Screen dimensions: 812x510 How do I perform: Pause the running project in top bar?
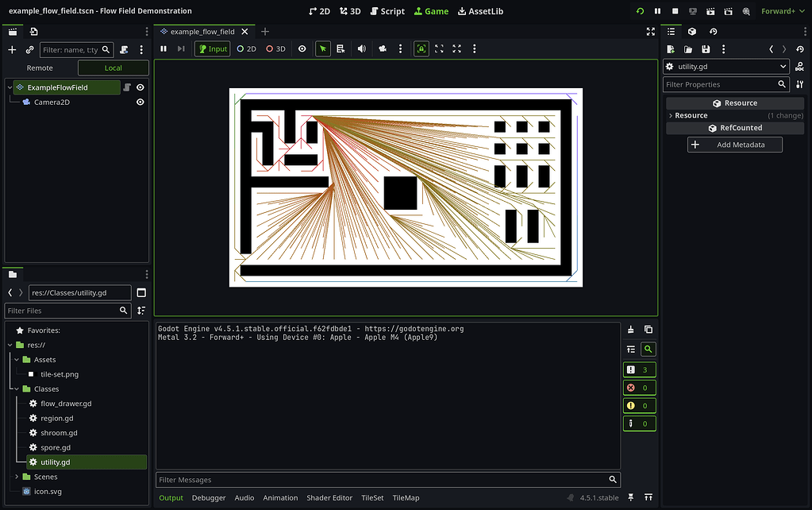coord(658,11)
